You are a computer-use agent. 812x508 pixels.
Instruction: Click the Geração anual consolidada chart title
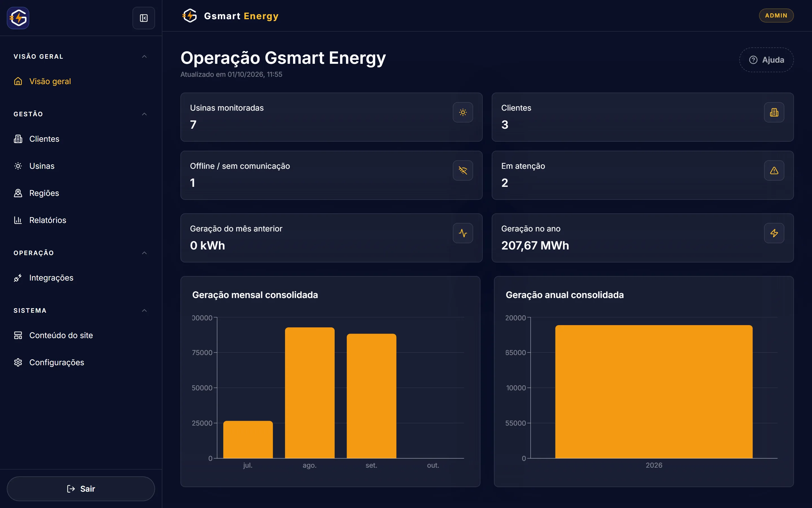565,295
